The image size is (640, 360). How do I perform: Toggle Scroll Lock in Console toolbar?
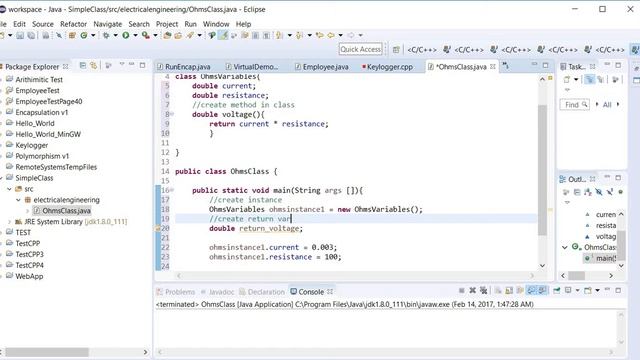coord(509,290)
